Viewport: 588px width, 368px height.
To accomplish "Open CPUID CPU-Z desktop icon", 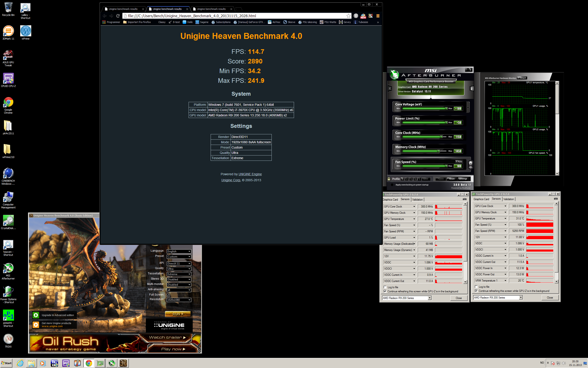I will tap(8, 80).
